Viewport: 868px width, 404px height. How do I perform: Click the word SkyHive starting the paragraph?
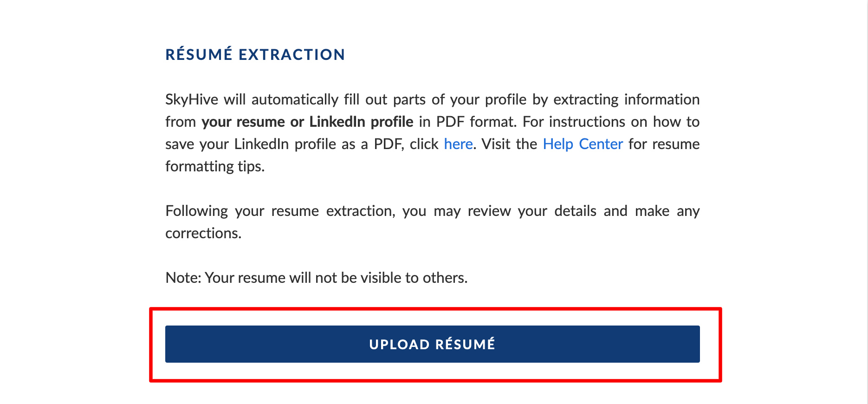pyautogui.click(x=192, y=99)
